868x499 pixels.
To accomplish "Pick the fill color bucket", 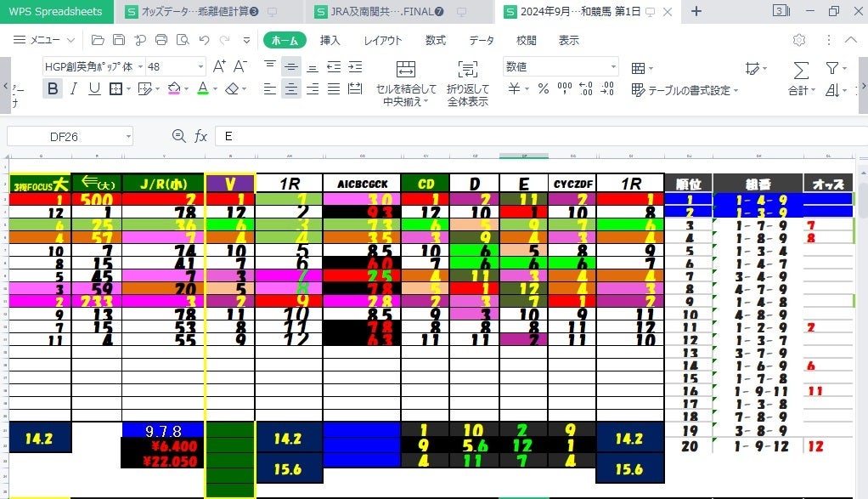I will 174,88.
